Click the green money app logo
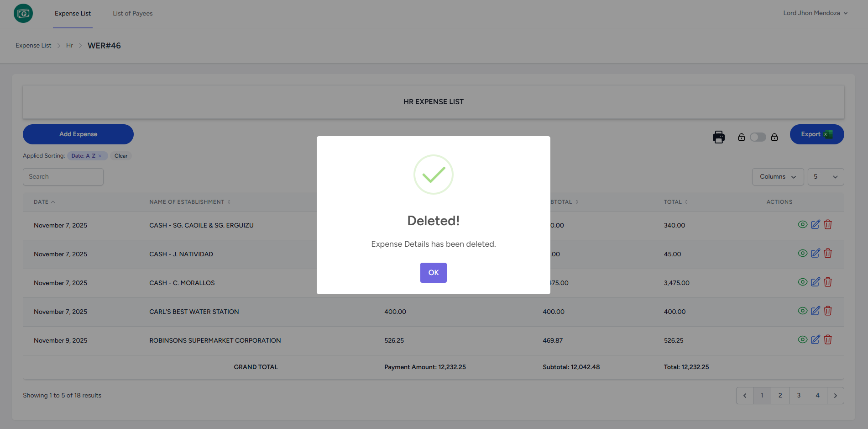Screen dimensions: 868x429 coord(23,13)
